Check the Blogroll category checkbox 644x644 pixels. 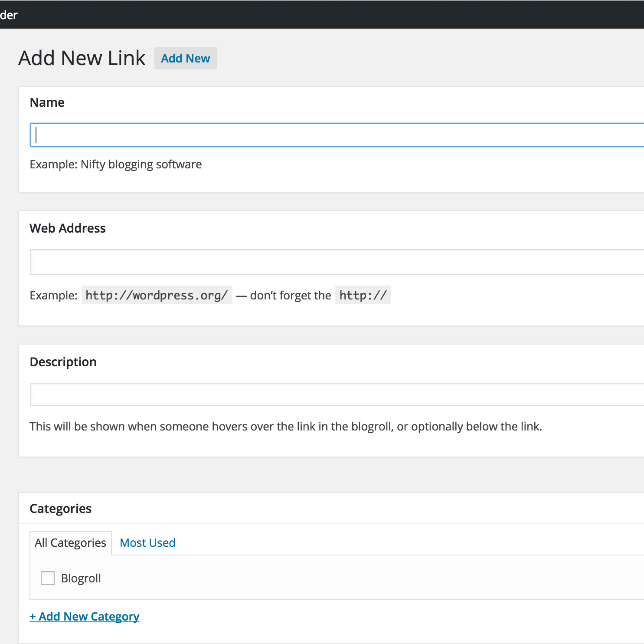click(x=47, y=578)
